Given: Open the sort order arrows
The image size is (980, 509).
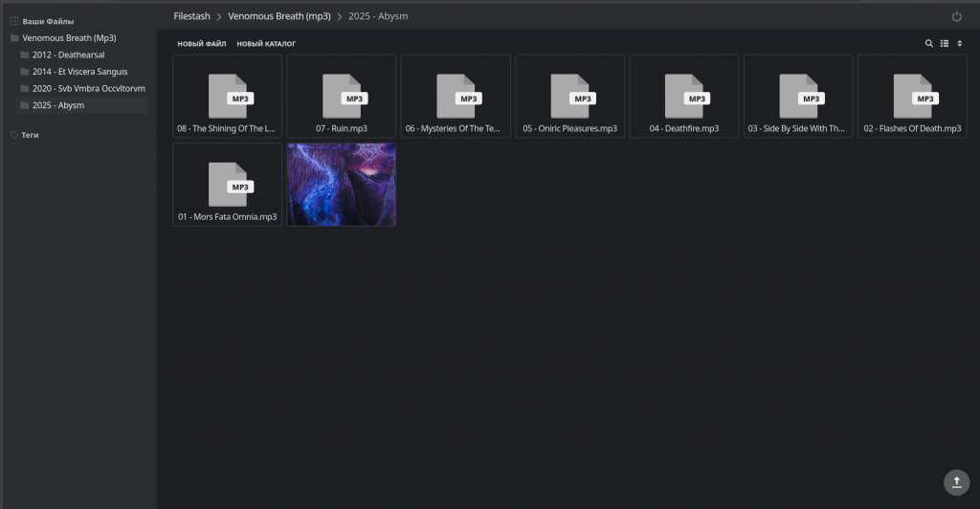Looking at the screenshot, I should click(x=959, y=44).
